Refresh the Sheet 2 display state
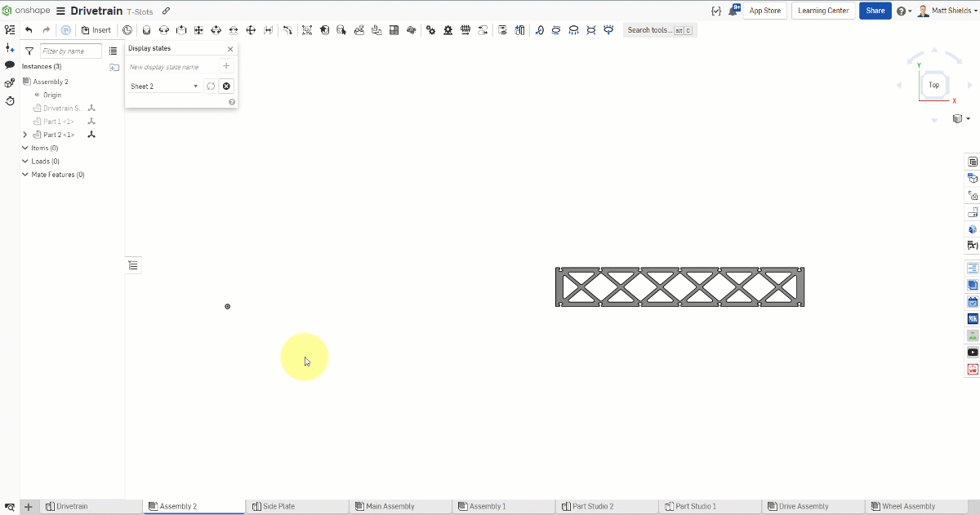The image size is (980, 515). pos(211,86)
